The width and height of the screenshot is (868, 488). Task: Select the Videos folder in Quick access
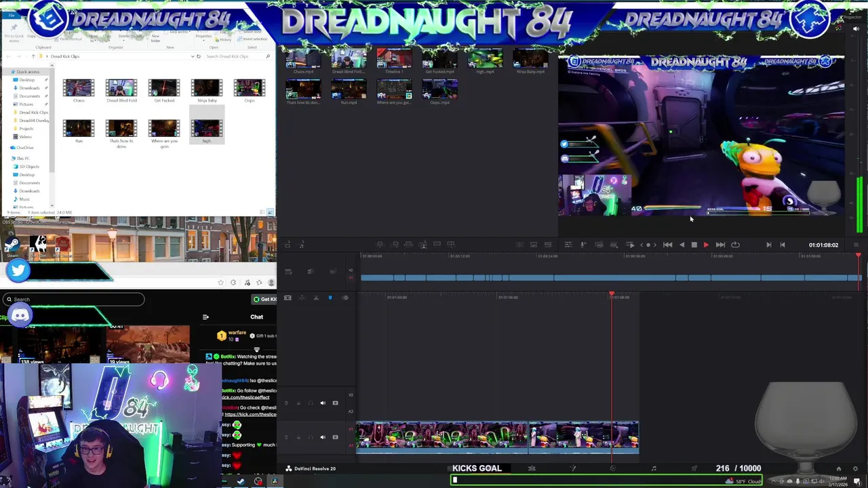[x=26, y=137]
